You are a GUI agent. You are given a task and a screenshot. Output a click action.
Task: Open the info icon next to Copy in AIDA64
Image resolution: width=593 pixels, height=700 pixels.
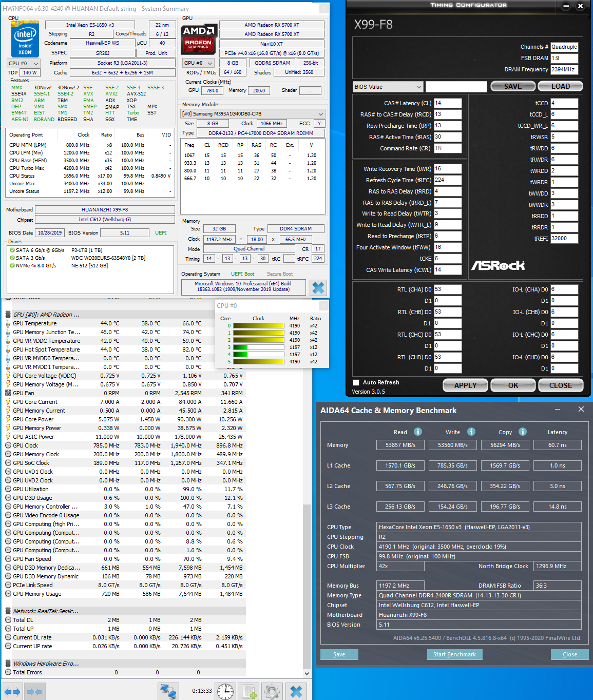click(523, 432)
